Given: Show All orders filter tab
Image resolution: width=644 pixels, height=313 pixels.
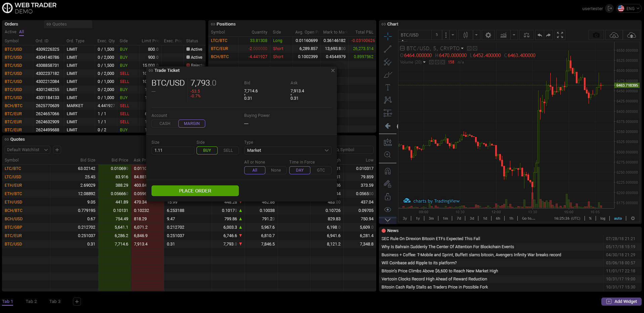Looking at the screenshot, I should pos(22,32).
